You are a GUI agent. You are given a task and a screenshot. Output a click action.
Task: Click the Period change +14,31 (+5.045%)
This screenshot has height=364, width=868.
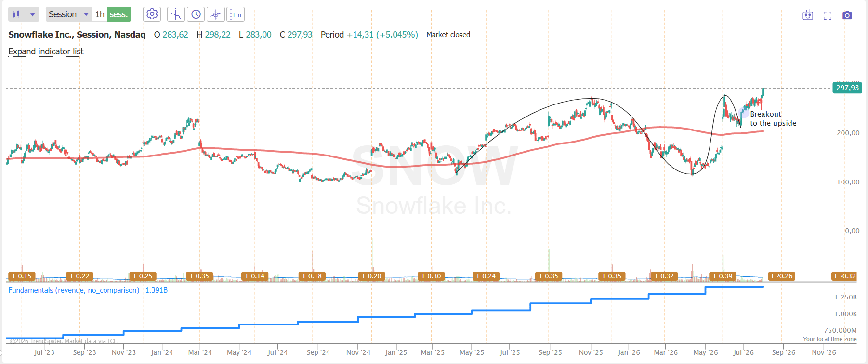382,35
